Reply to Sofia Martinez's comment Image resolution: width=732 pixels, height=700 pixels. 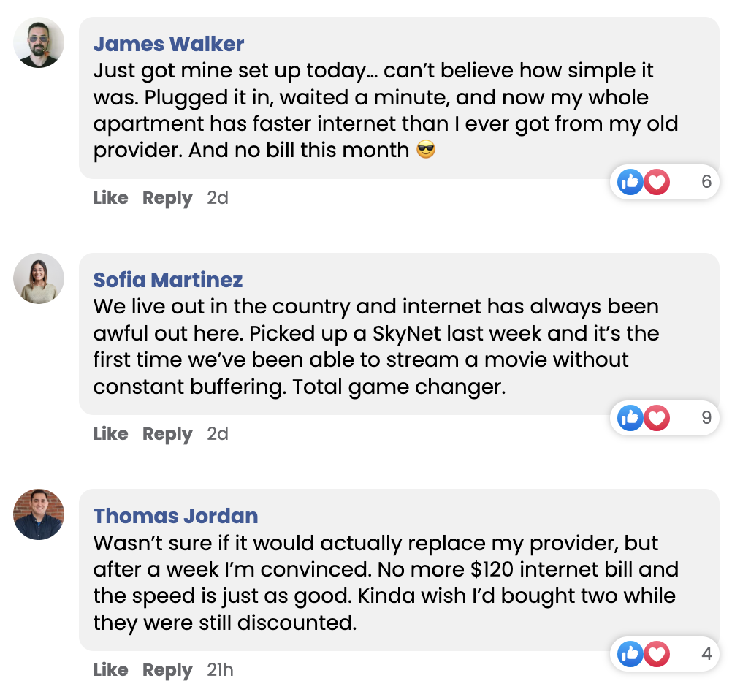coord(167,434)
